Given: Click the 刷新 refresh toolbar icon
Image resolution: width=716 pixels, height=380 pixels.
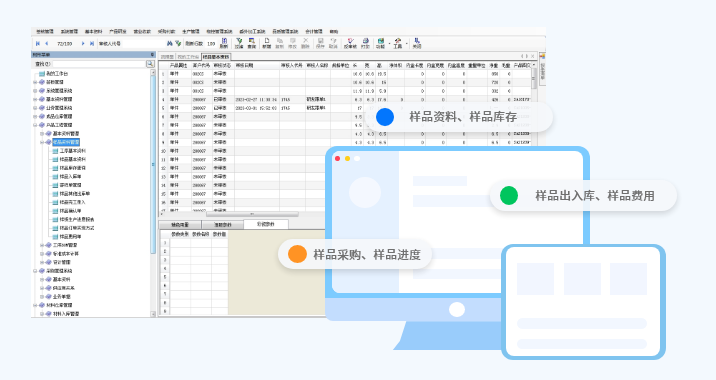Looking at the screenshot, I should (224, 43).
